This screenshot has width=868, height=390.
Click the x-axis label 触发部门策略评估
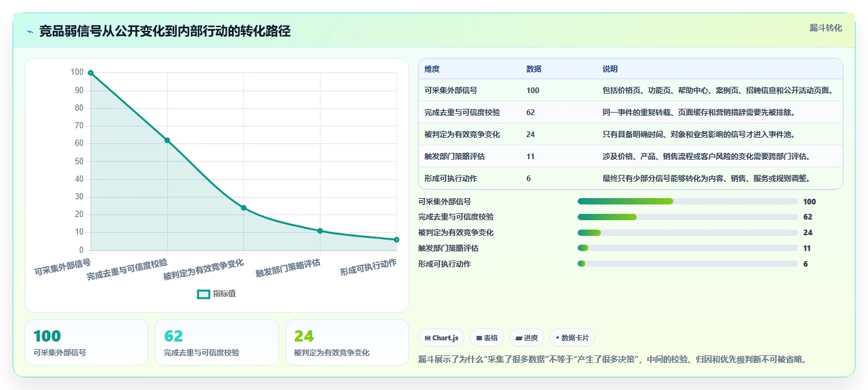click(288, 269)
